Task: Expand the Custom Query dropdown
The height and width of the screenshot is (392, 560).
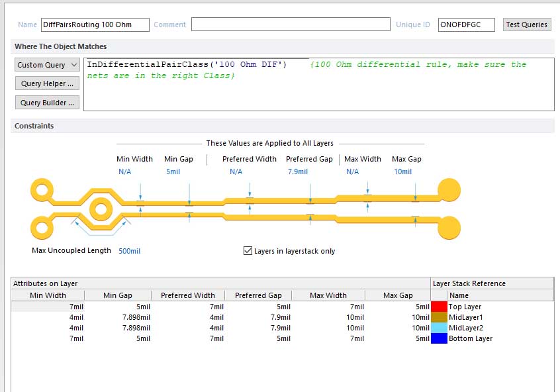Action: click(x=47, y=65)
